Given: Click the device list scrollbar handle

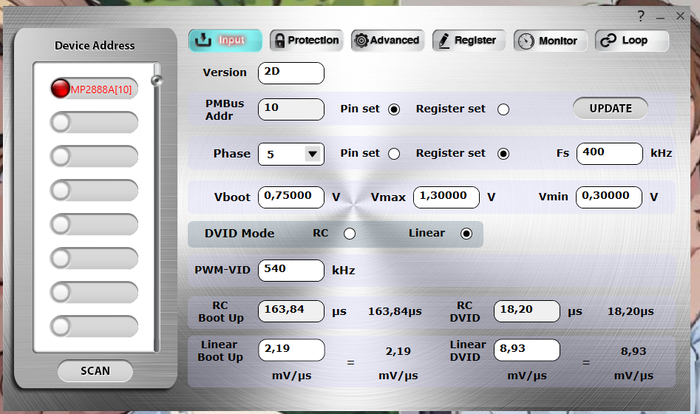Looking at the screenshot, I should [x=156, y=80].
